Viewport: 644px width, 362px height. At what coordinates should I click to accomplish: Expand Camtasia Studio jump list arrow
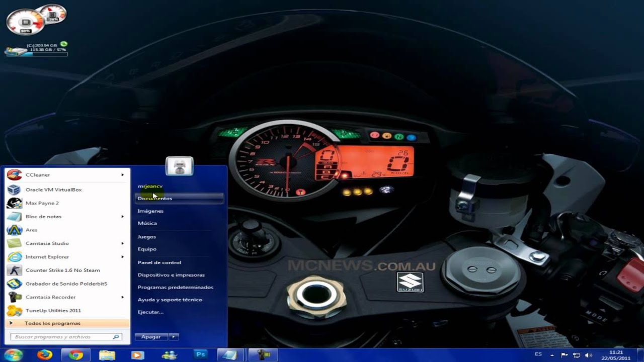point(122,243)
